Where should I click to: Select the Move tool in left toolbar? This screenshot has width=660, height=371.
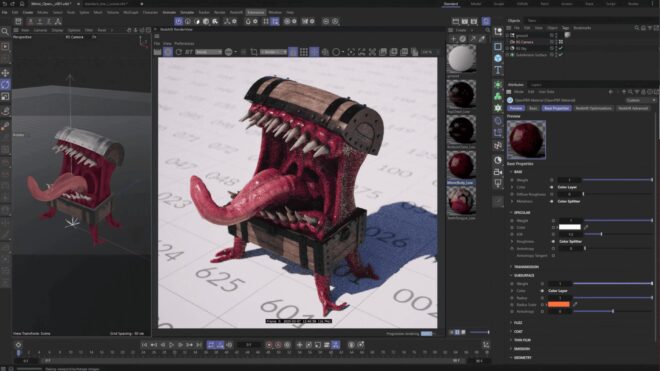[x=5, y=73]
